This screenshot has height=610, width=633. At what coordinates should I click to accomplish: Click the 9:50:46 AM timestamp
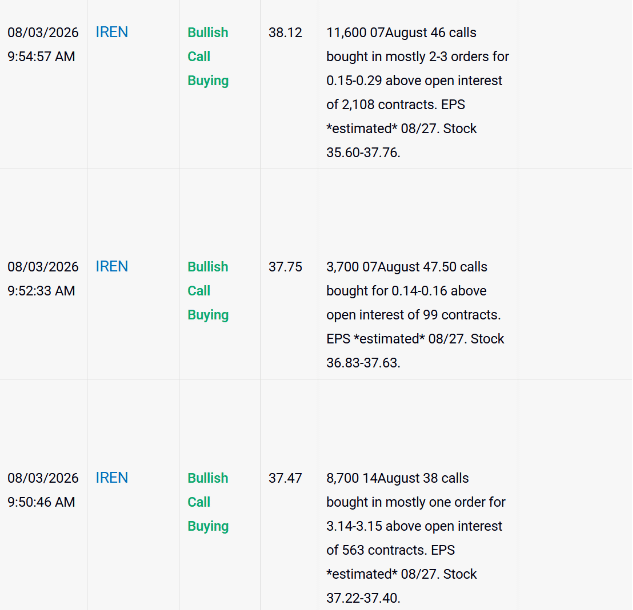[x=41, y=502]
